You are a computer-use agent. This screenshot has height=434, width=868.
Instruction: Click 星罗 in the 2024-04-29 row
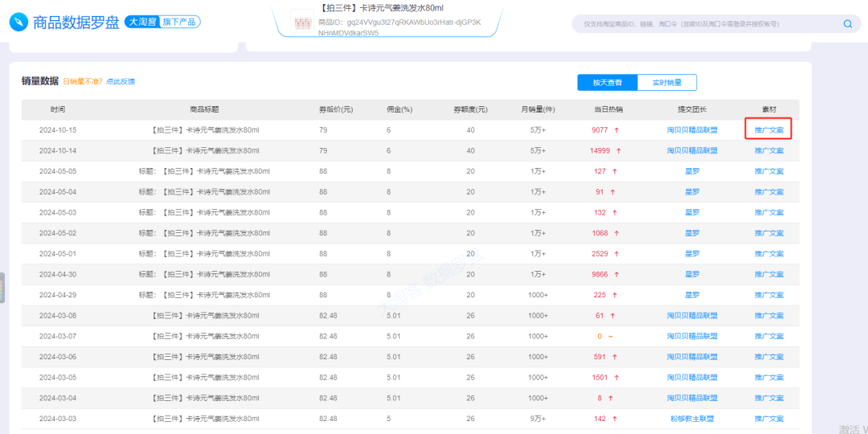tap(692, 295)
